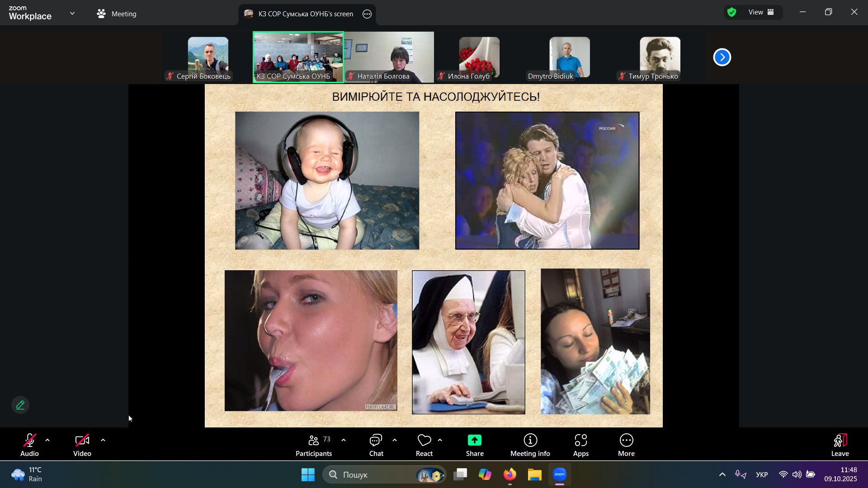This screenshot has height=488, width=868.
Task: Expand video options arrow next to Video
Action: pyautogui.click(x=103, y=440)
